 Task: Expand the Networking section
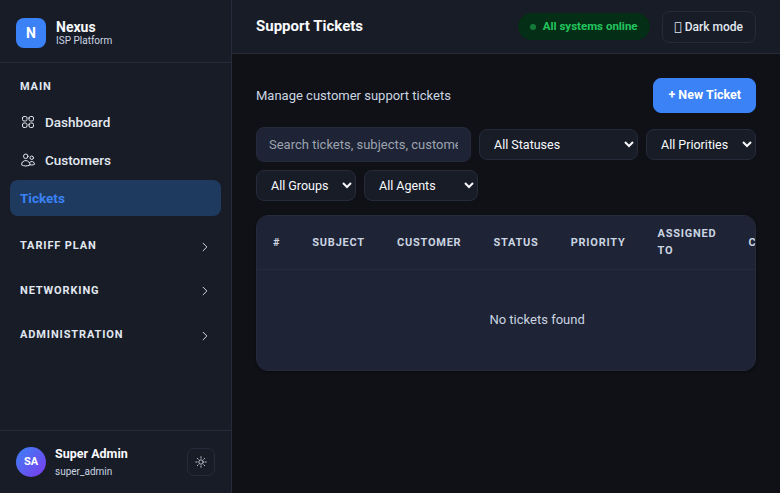114,291
